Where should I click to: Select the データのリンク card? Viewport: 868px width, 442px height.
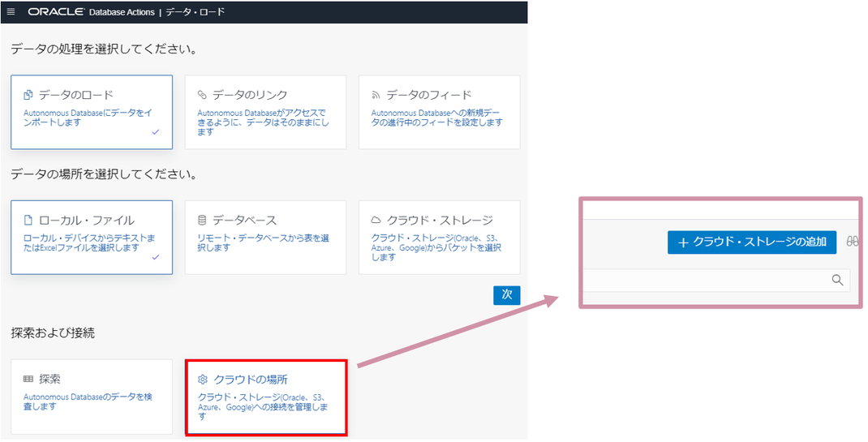266,112
